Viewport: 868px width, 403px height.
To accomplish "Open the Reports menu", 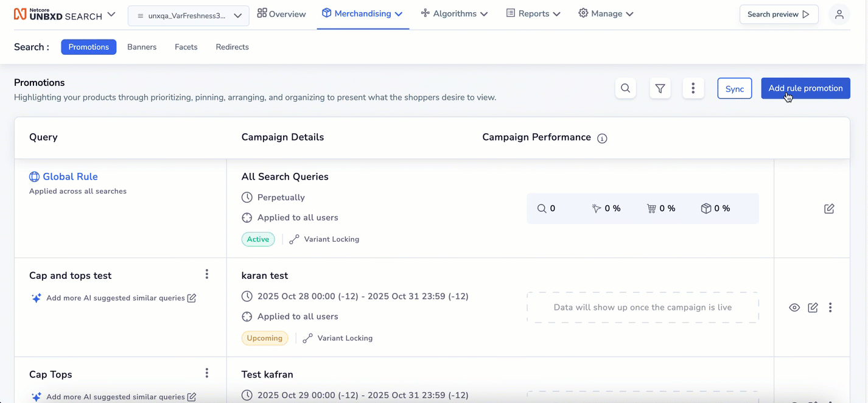I will click(533, 13).
